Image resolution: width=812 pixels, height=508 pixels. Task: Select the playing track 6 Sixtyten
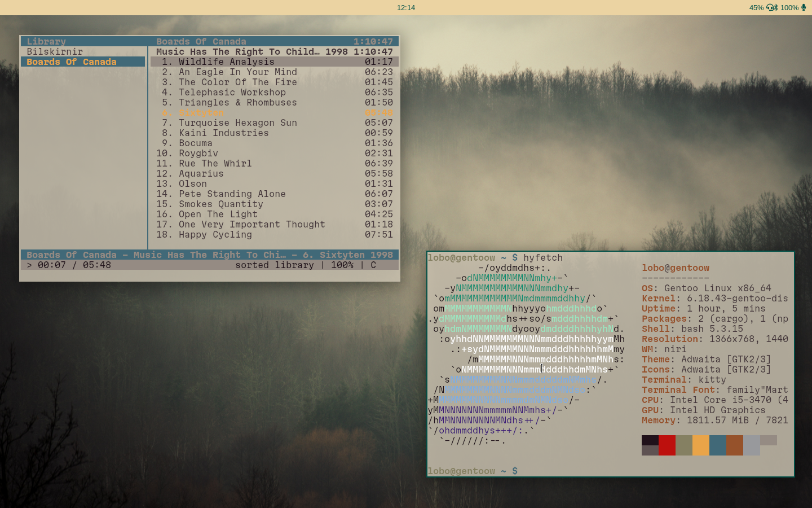[275, 112]
